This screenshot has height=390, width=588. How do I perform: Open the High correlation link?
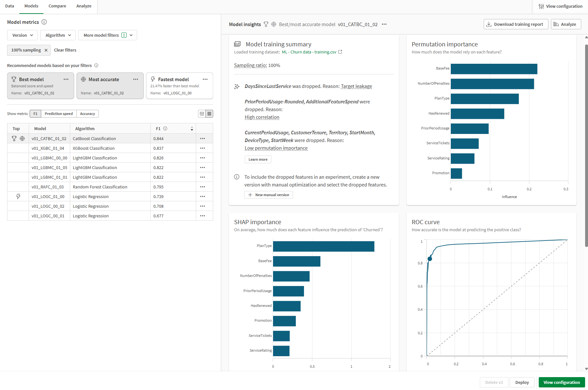point(262,117)
